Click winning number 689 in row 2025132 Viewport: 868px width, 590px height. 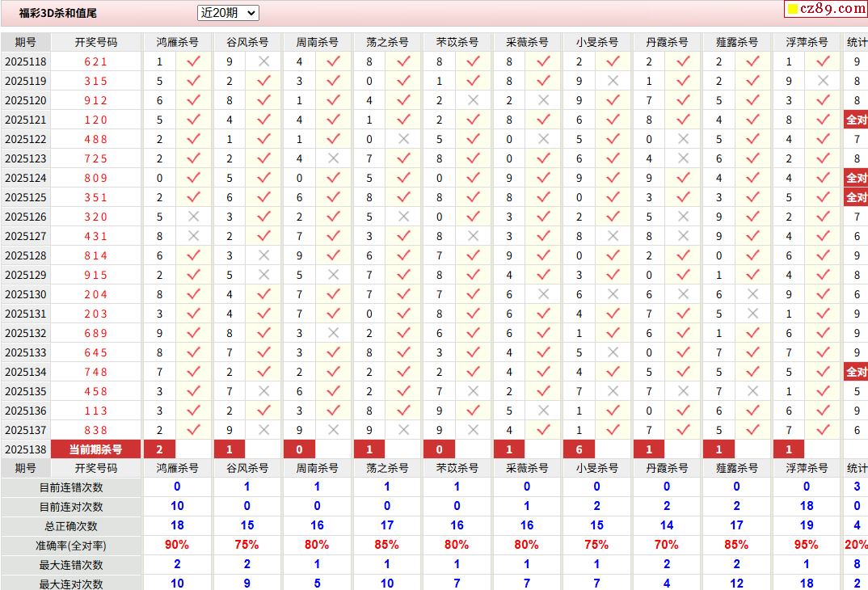[95, 333]
